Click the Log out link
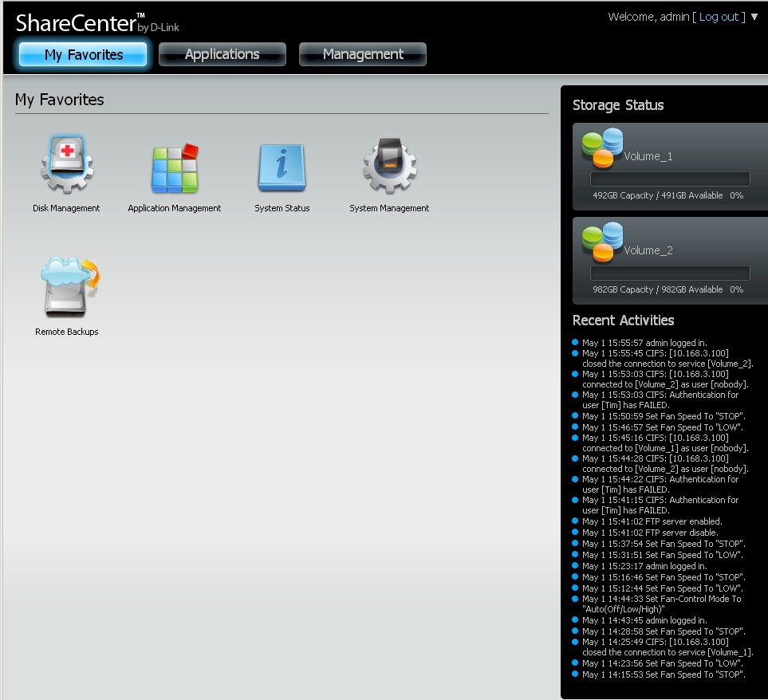This screenshot has height=700, width=768. pyautogui.click(x=719, y=17)
